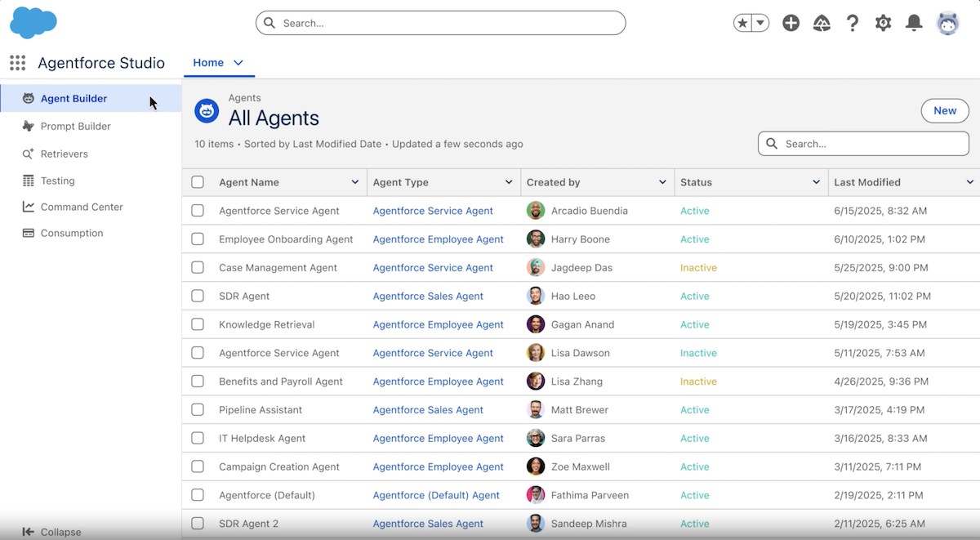Open Agentforce Sales Agent link for SDR Agent

(x=428, y=296)
